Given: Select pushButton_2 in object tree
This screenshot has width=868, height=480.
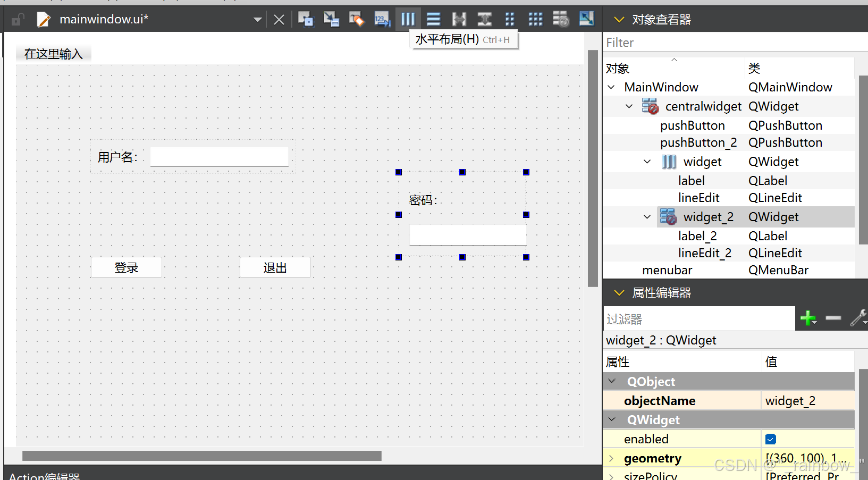Looking at the screenshot, I should [698, 142].
